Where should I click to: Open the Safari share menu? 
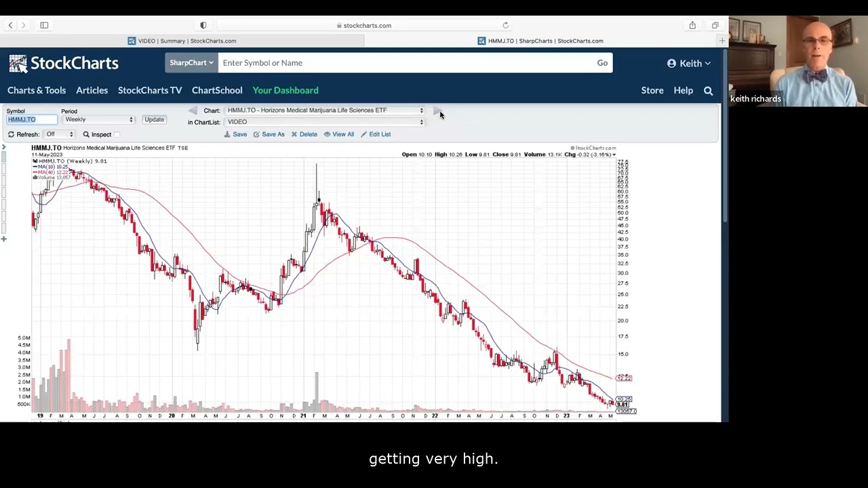point(692,25)
